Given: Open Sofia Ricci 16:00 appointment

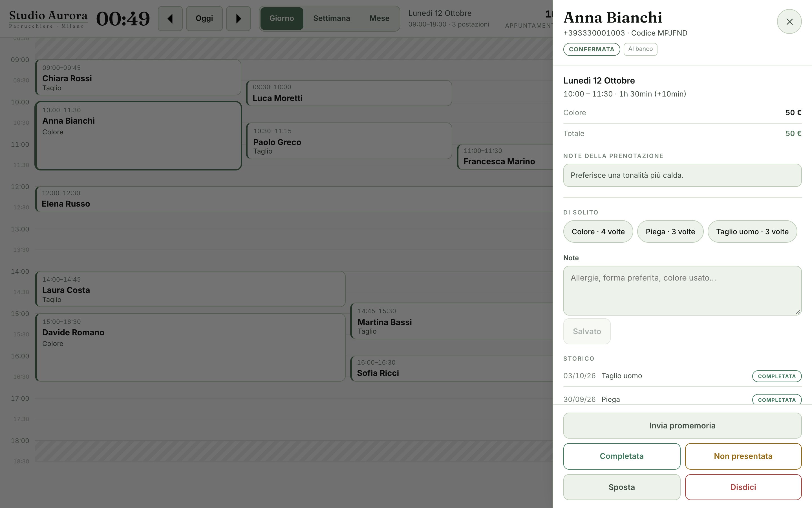Looking at the screenshot, I should click(451, 369).
